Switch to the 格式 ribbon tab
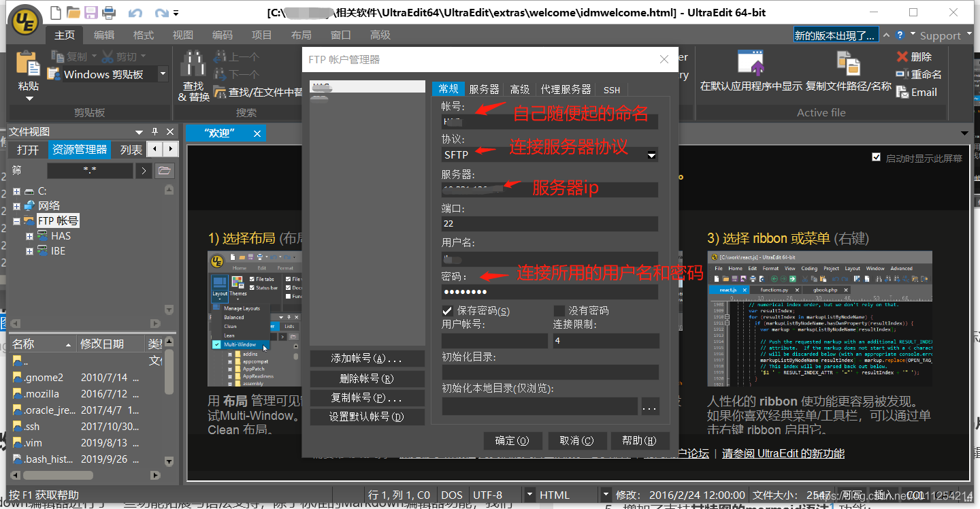980x509 pixels. click(144, 35)
